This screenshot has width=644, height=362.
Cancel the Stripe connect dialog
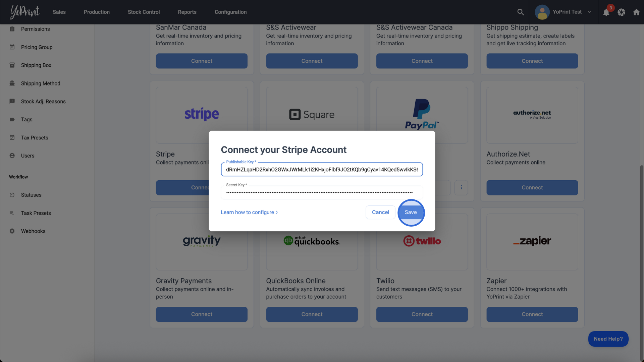(x=380, y=212)
